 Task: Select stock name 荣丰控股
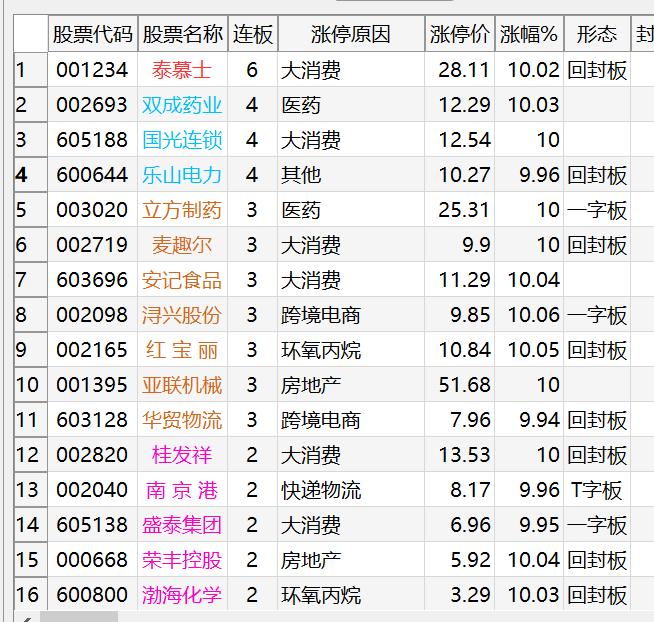tap(182, 560)
